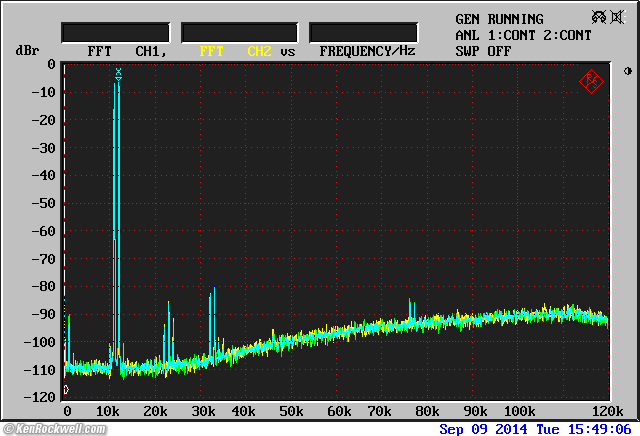640x436 pixels.
Task: Click the 0 dBr top axis value
Action: [50, 64]
